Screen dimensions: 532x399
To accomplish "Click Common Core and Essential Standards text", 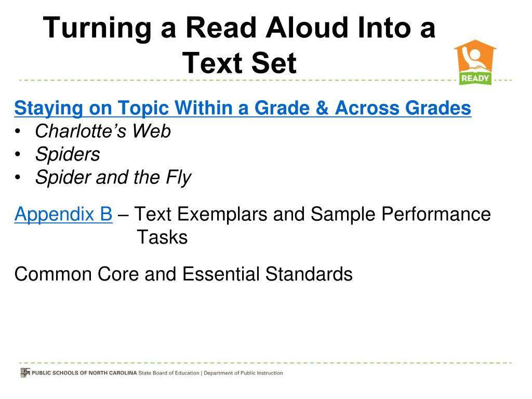I will tap(183, 274).
